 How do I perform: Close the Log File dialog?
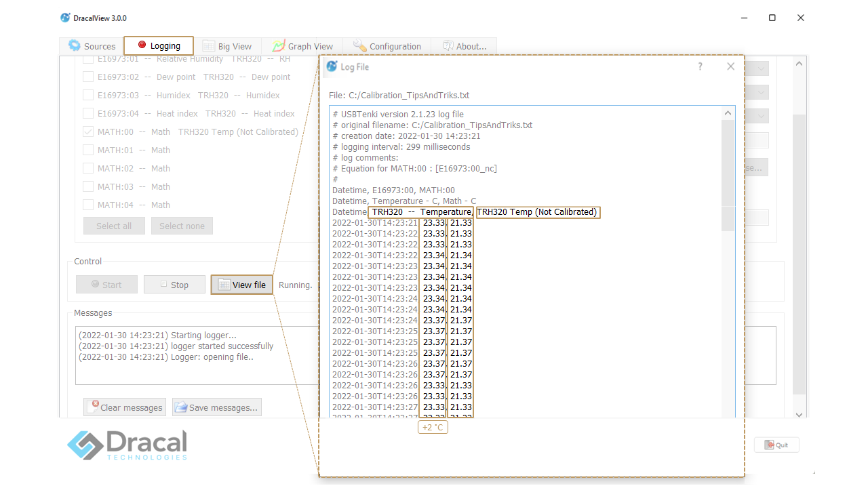(x=730, y=66)
